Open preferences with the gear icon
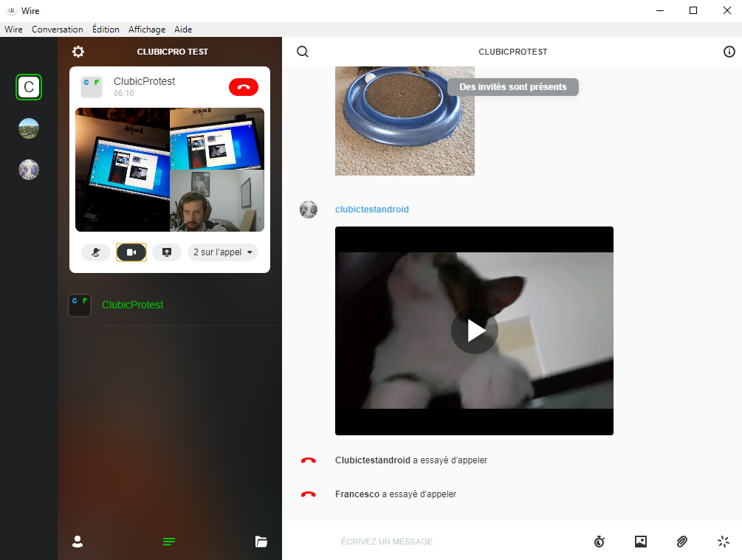Viewport: 742px width, 560px height. point(78,52)
